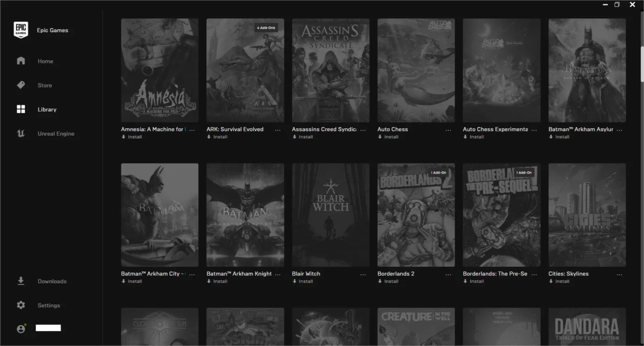644x346 pixels.
Task: Install Batman Arkham City
Action: coord(132,281)
